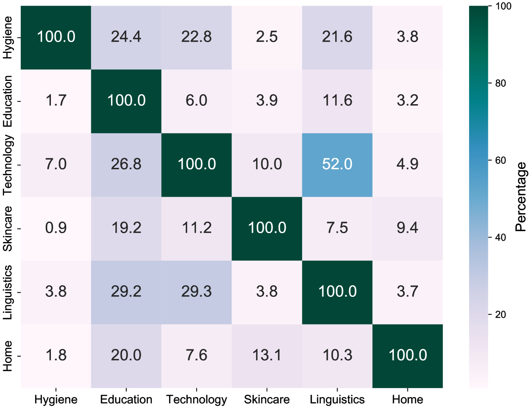This screenshot has width=532, height=409.
Task: Select the cell with value 26.8
Action: point(126,164)
